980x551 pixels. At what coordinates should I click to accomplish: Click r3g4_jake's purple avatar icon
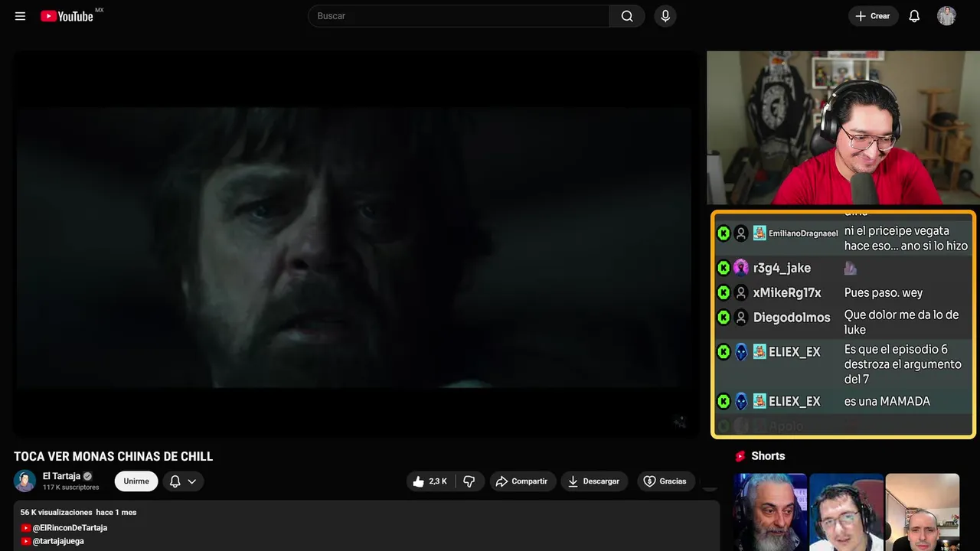[x=740, y=268]
